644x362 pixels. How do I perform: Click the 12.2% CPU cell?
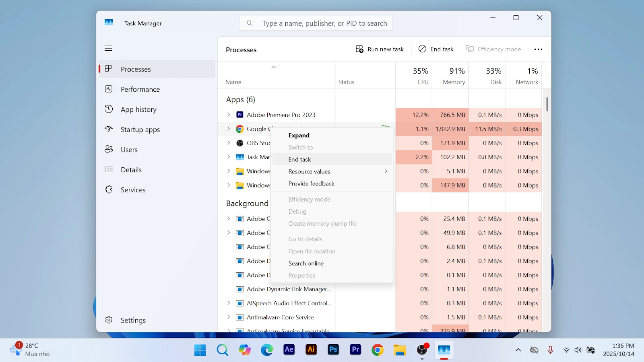click(414, 115)
